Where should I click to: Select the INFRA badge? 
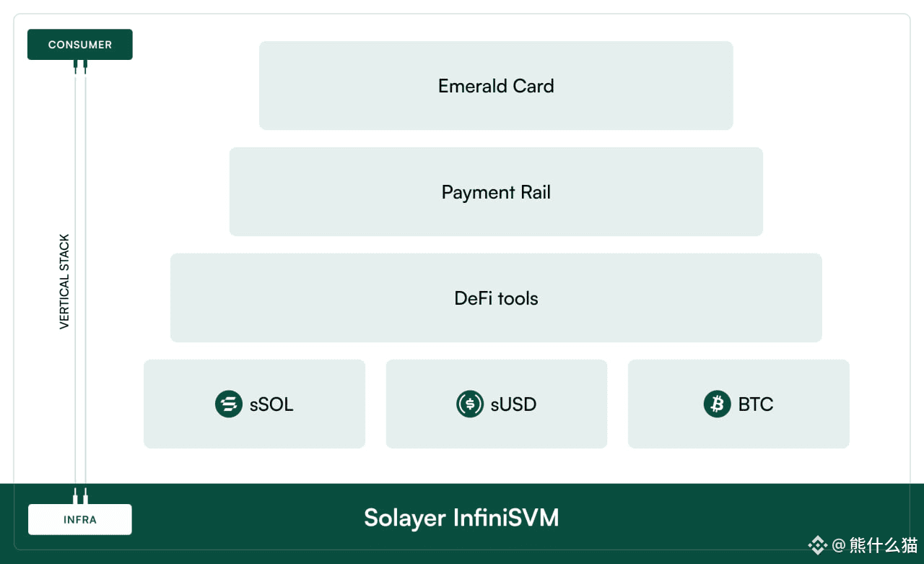(x=80, y=519)
